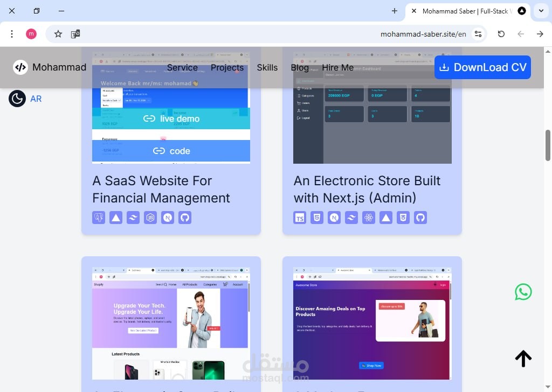The width and height of the screenshot is (552, 392).
Task: Click the Next.js icon on SaaS Website card
Action: click(168, 218)
